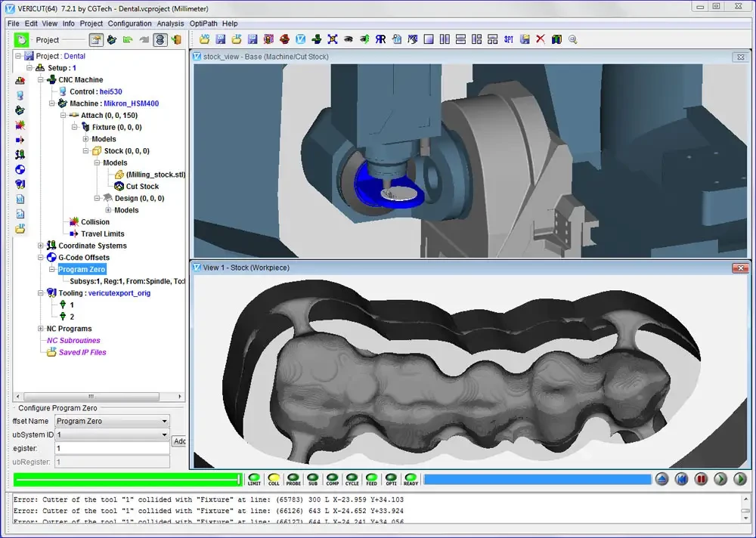Click the Collision icon in left sidebar
The height and width of the screenshot is (538, 756).
pos(20,125)
